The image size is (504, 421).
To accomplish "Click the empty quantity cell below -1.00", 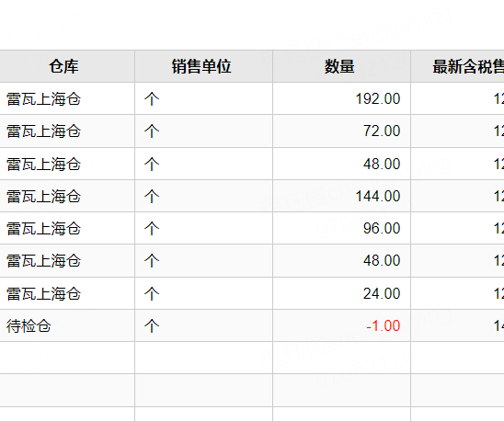I will point(342,358).
